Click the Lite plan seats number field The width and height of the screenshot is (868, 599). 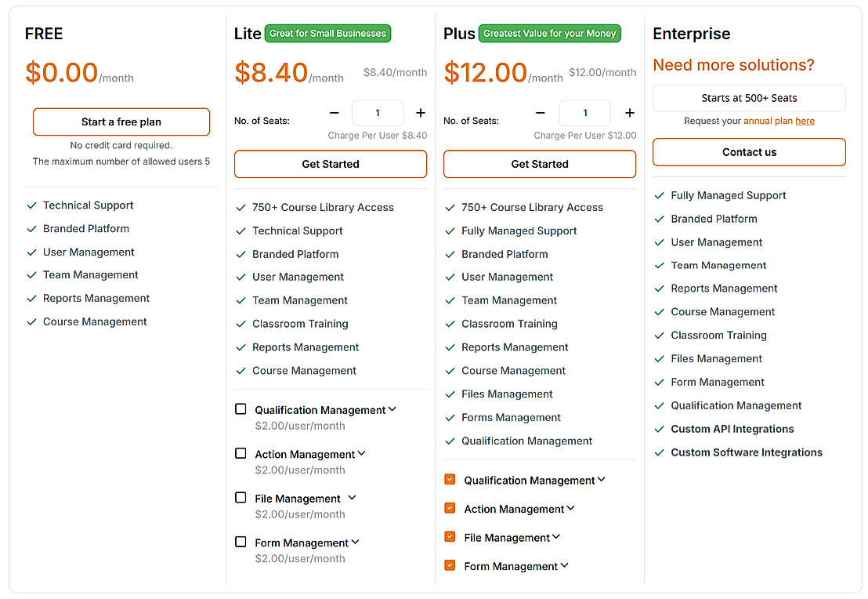coord(378,113)
